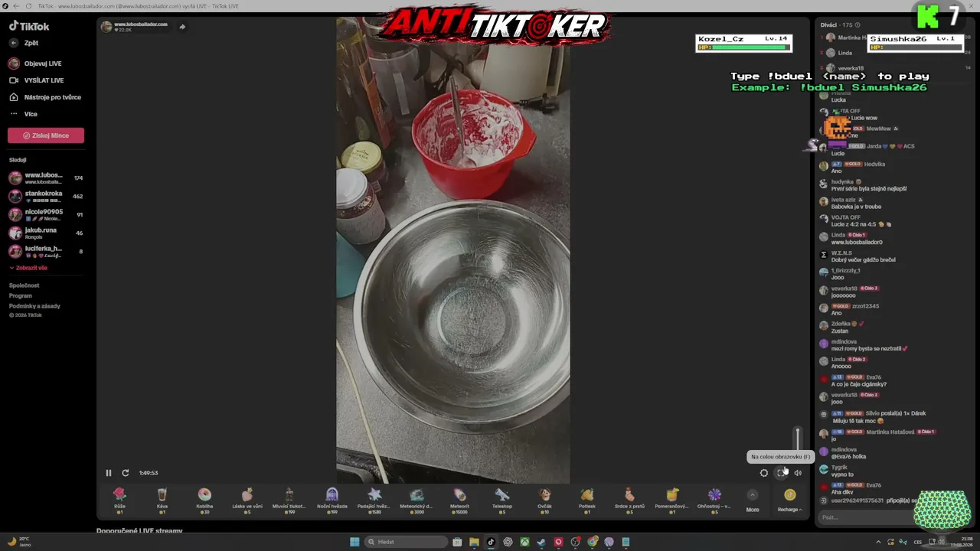
Task: Open stream settings gear icon
Action: [764, 473]
